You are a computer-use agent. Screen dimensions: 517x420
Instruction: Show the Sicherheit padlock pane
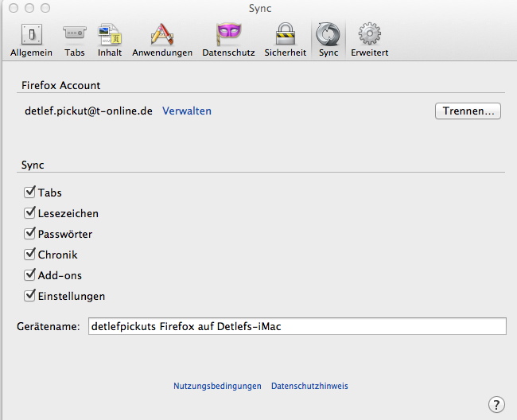(x=285, y=40)
